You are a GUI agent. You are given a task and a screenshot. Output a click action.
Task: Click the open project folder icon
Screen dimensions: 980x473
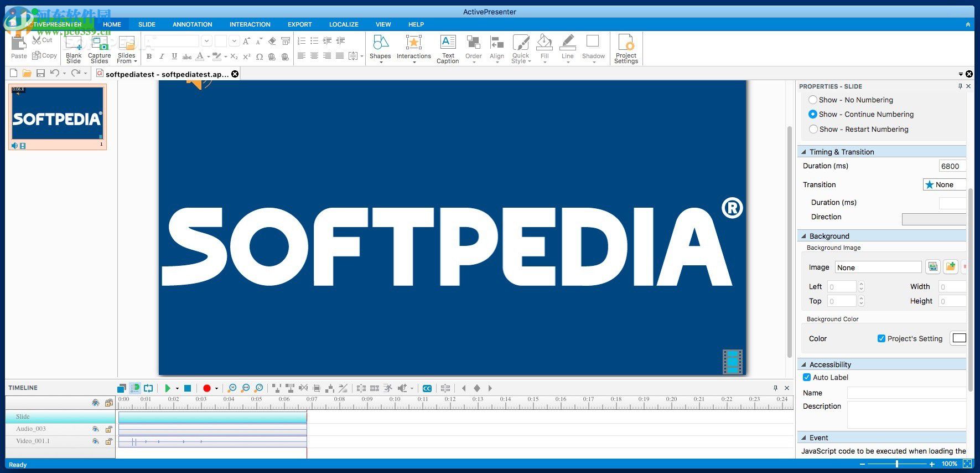tap(27, 73)
